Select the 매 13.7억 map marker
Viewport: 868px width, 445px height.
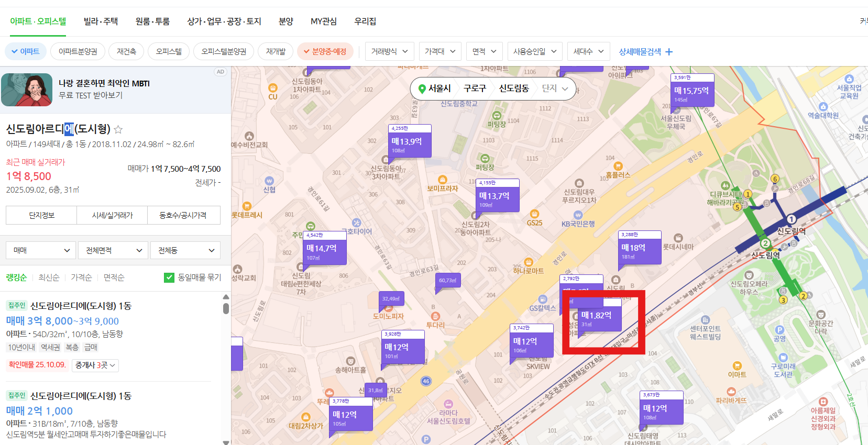coord(497,195)
